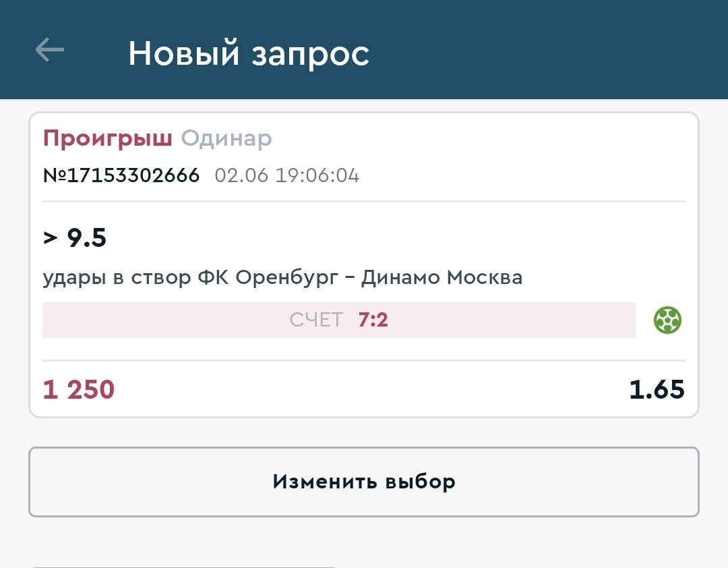Click the 7:2 score value
This screenshot has width=728, height=568.
373,320
